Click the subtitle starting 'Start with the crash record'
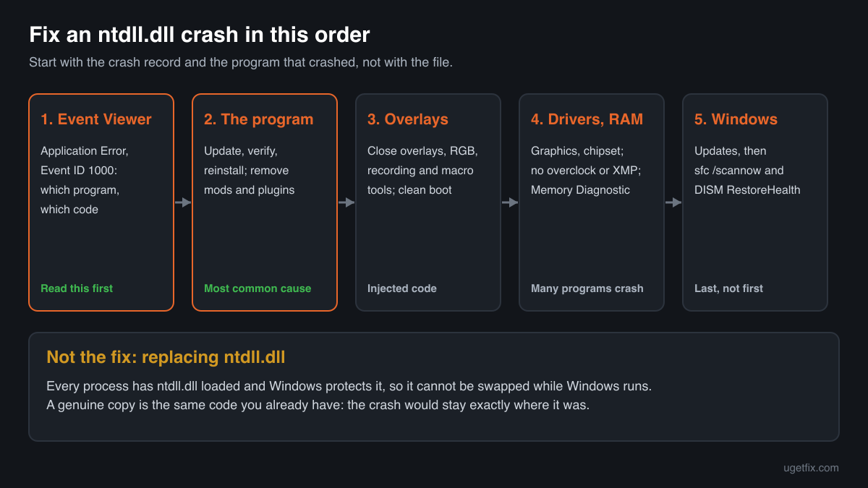 241,62
